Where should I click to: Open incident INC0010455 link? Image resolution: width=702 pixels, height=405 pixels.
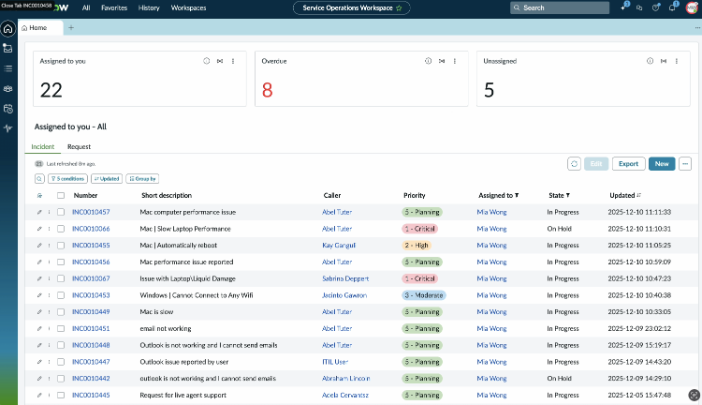(x=91, y=245)
